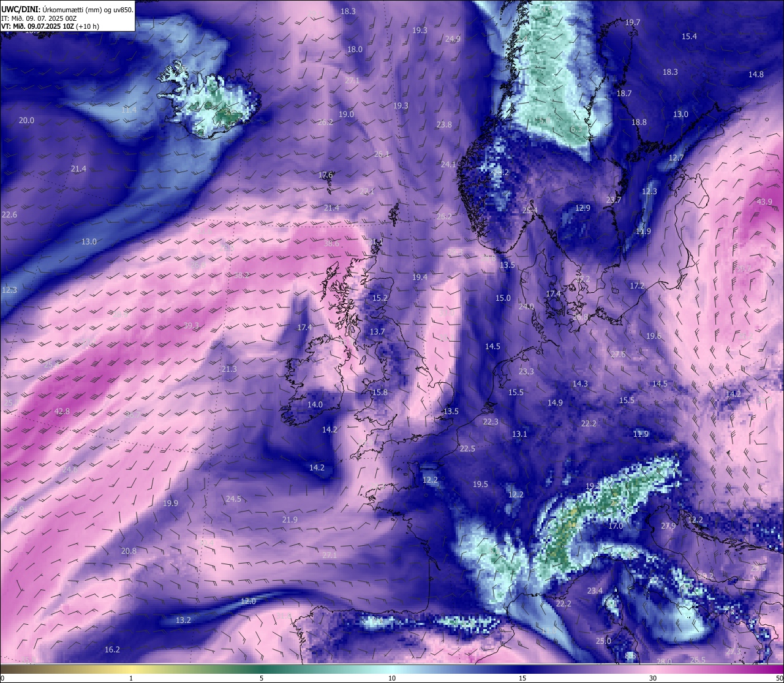The height and width of the screenshot is (683, 784).
Task: Click the 15.2 value over Scotland
Action: tap(380, 298)
